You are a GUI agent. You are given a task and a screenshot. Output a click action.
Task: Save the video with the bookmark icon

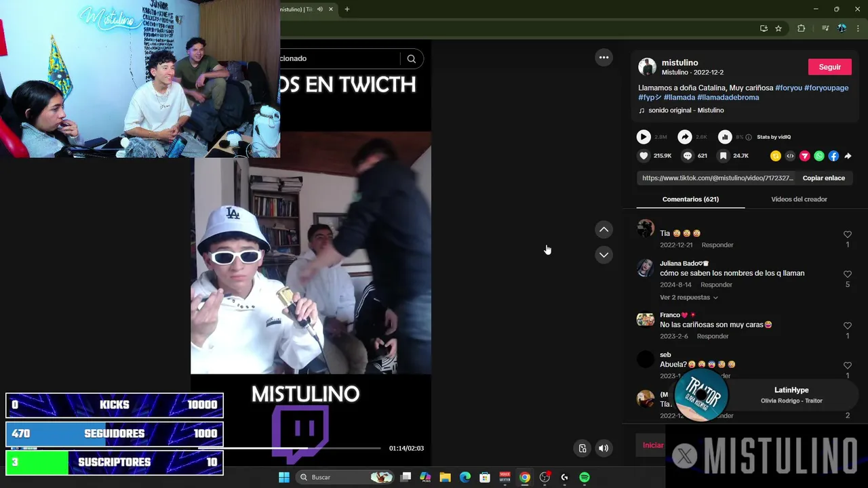click(x=724, y=156)
